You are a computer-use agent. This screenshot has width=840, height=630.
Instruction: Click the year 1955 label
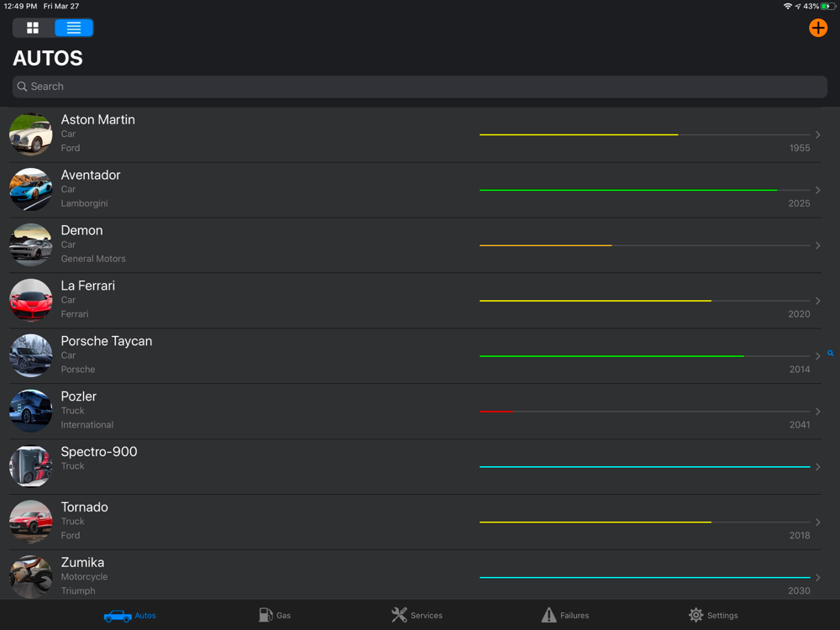coord(800,148)
